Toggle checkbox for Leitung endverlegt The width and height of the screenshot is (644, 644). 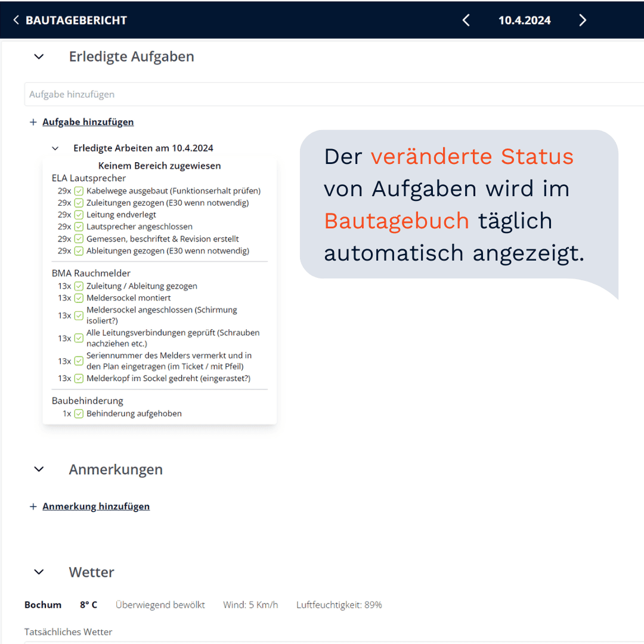point(79,215)
